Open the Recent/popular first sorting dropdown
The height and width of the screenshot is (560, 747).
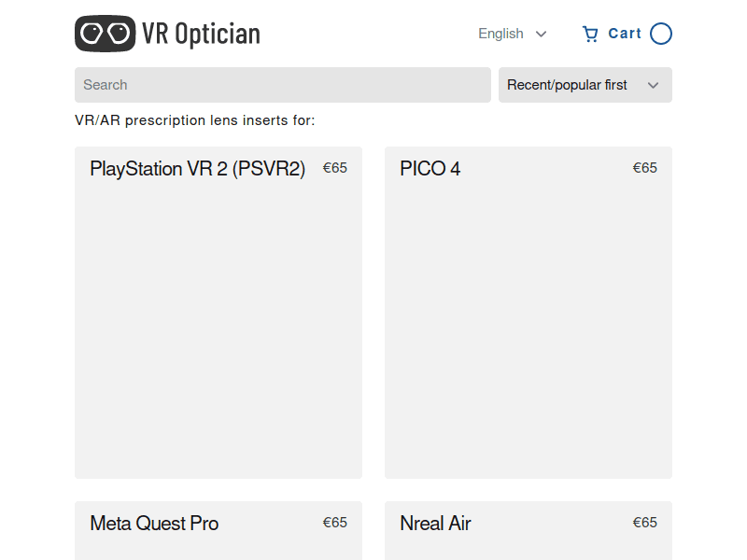(585, 85)
